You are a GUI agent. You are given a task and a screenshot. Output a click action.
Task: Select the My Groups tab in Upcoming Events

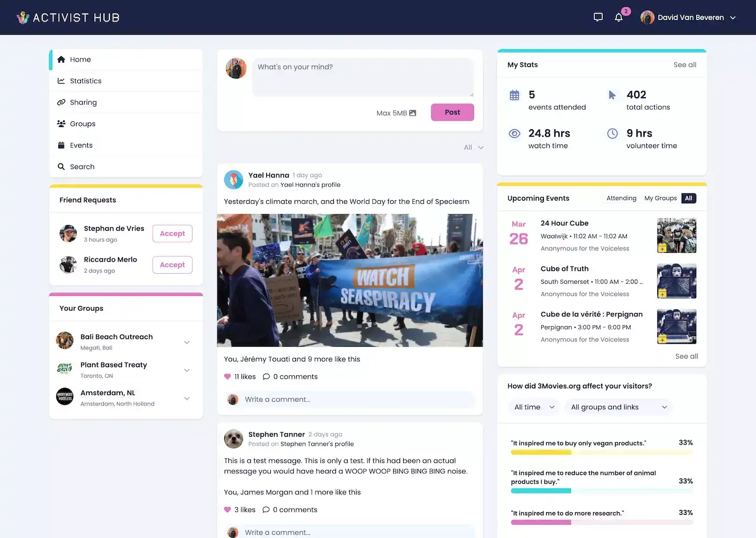point(660,198)
